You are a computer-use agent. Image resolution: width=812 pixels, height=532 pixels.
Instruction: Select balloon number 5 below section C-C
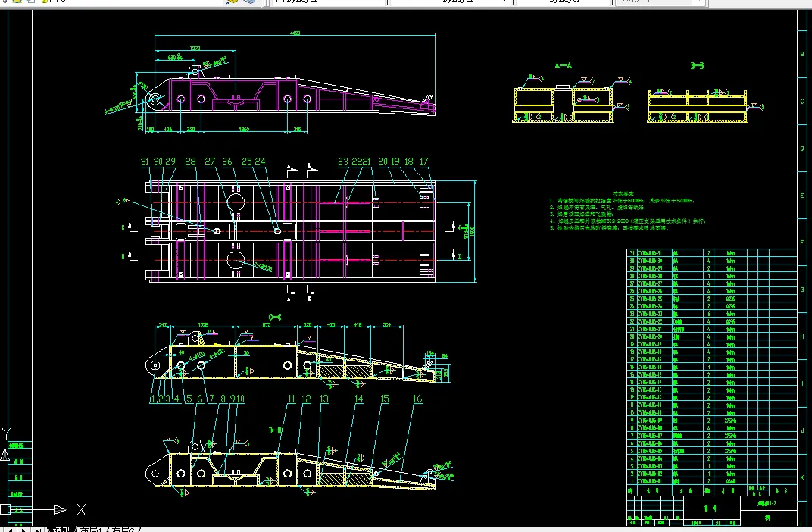189,399
